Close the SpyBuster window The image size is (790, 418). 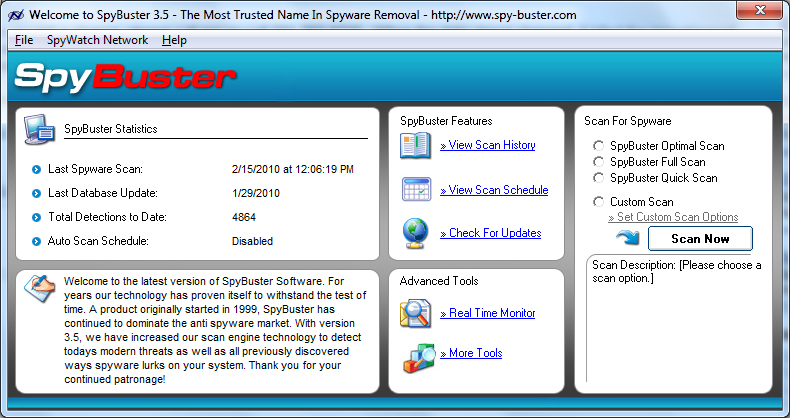point(760,10)
